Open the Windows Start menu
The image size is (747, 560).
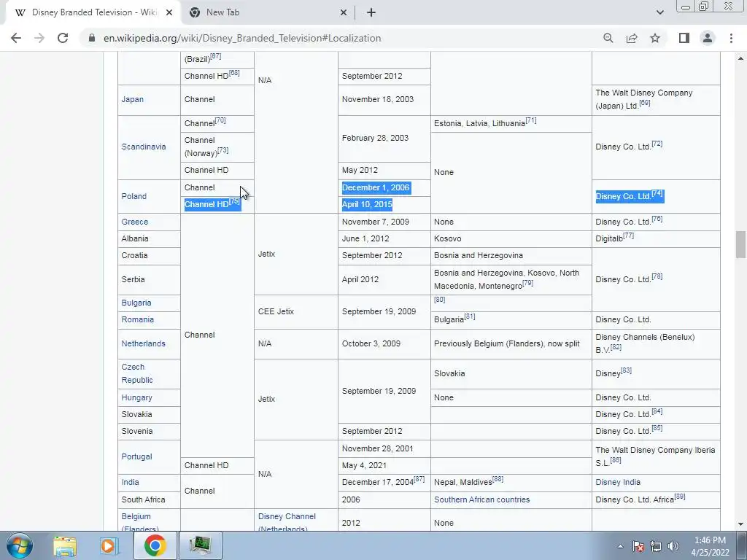click(x=19, y=545)
